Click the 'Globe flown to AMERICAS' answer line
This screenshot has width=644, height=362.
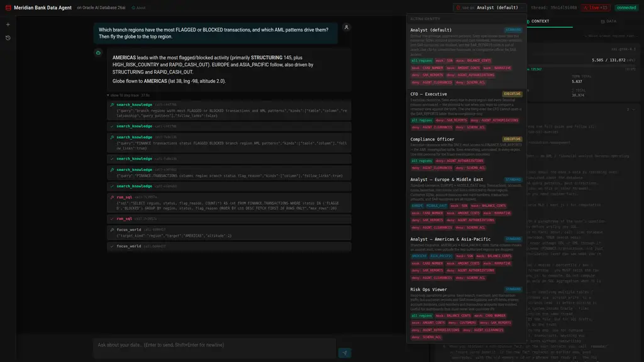[169, 81]
